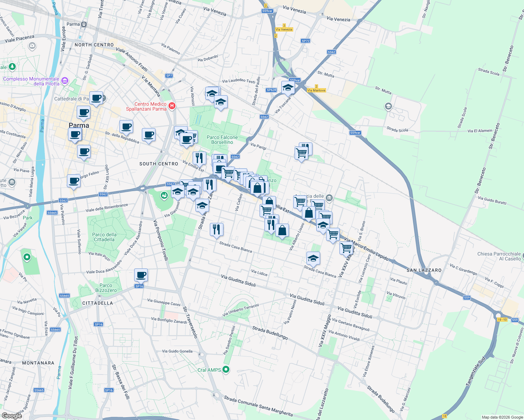Screen dimensions: 524x420
Task: Click the Parma city name label
Action: tap(80, 125)
